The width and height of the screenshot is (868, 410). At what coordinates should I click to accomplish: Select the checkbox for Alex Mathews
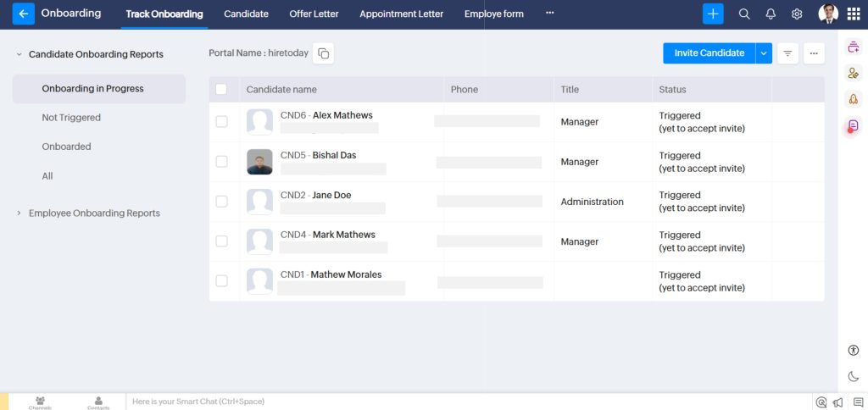pos(221,122)
